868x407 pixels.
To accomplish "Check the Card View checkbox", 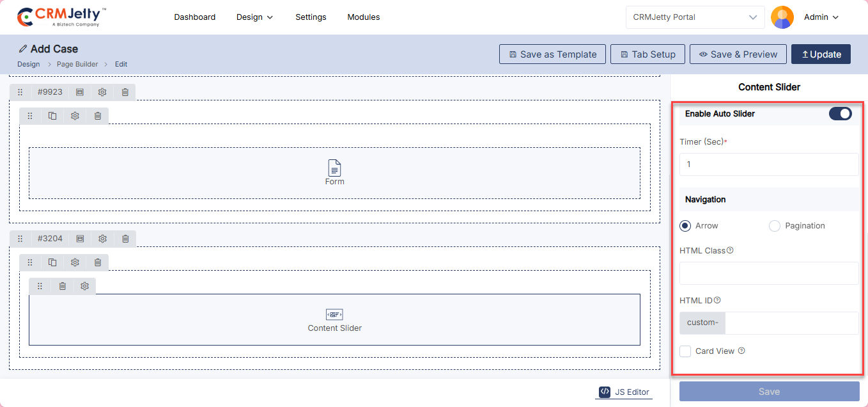I will coord(685,351).
